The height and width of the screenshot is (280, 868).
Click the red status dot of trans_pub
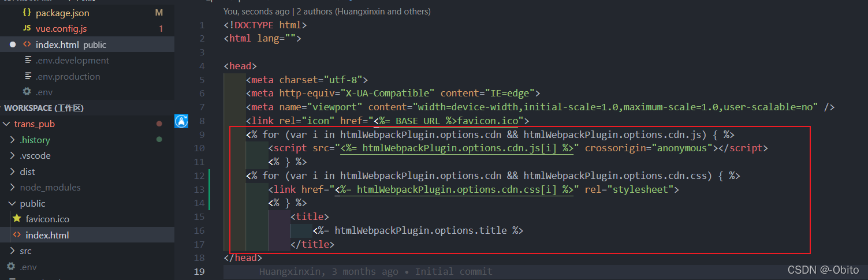[x=159, y=124]
